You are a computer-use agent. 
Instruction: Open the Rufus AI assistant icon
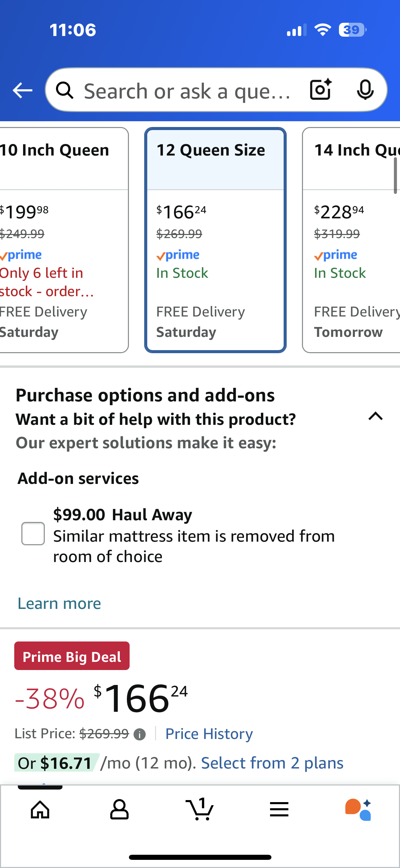358,810
